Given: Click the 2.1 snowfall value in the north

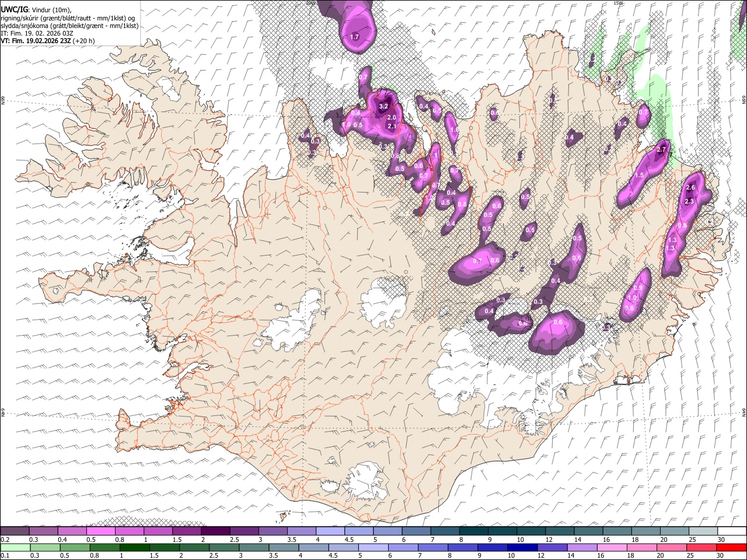Looking at the screenshot, I should pos(392,127).
